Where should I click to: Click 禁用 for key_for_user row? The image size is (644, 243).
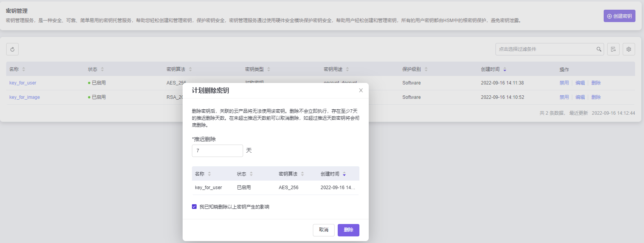(x=564, y=83)
